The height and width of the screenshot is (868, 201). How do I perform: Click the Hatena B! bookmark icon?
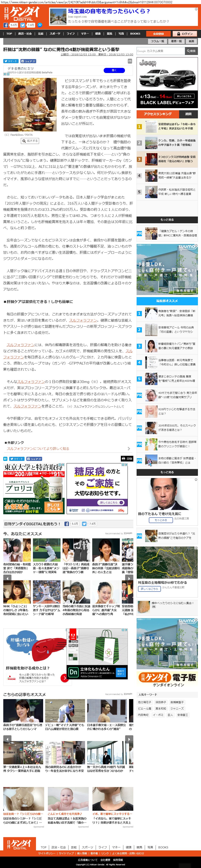pyautogui.click(x=5, y=459)
